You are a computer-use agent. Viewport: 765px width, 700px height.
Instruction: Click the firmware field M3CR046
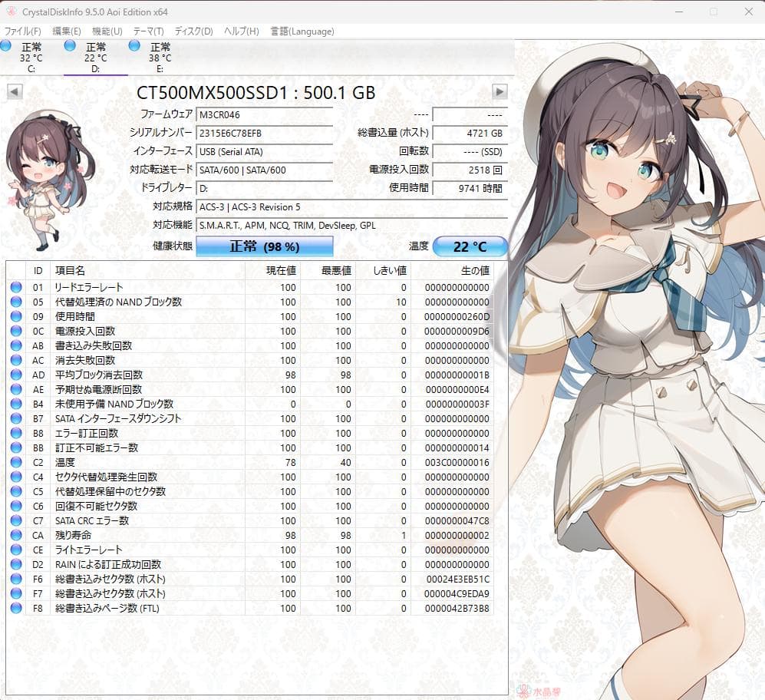(264, 114)
